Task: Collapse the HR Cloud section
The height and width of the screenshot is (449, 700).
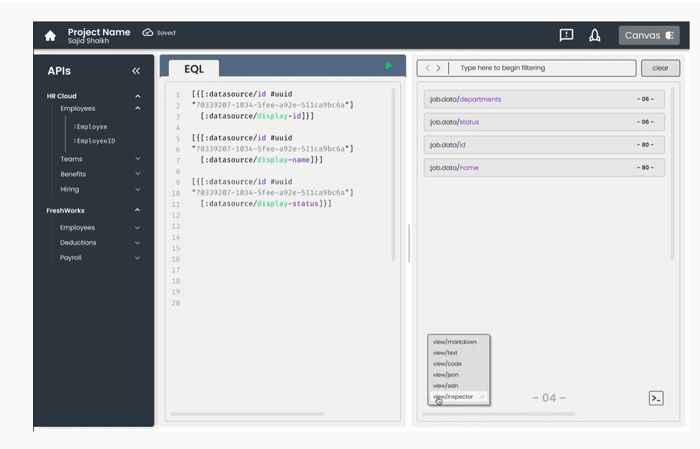Action: pyautogui.click(x=138, y=96)
